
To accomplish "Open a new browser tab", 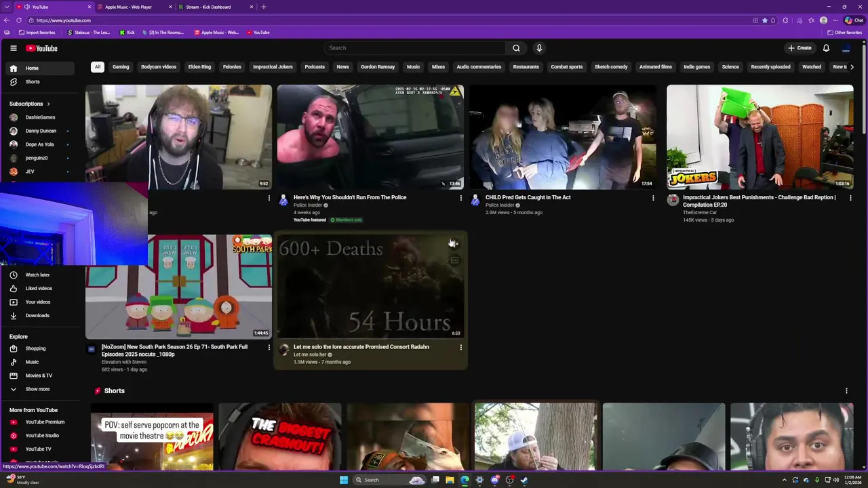I will pos(264,7).
